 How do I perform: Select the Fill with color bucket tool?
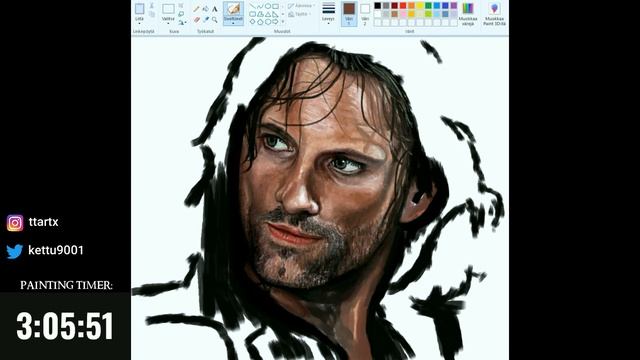tap(206, 9)
